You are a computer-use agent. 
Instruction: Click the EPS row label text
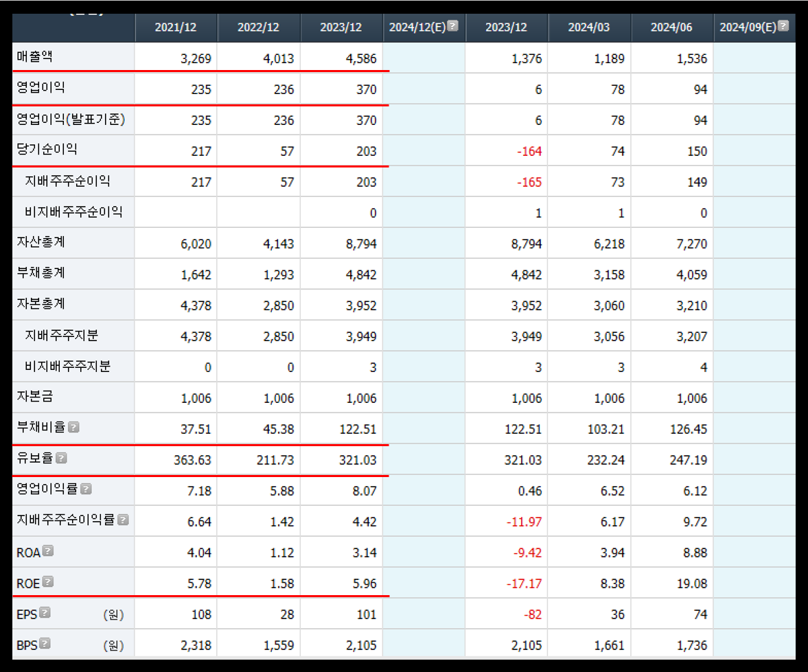[x=27, y=615]
